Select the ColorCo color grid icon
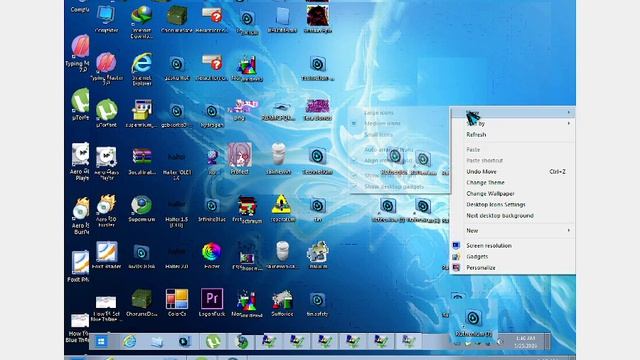Viewport: 640px width, 360px height. pos(177,302)
